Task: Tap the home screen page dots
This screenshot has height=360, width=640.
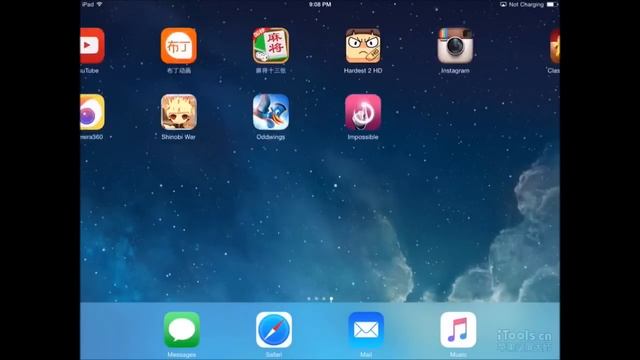Action: [x=320, y=299]
